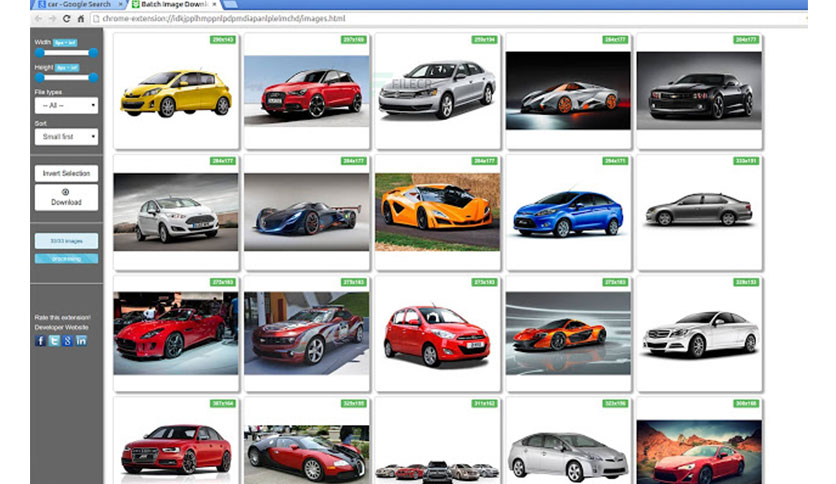
Task: Switch to the car - Google Search tab
Action: (79, 4)
